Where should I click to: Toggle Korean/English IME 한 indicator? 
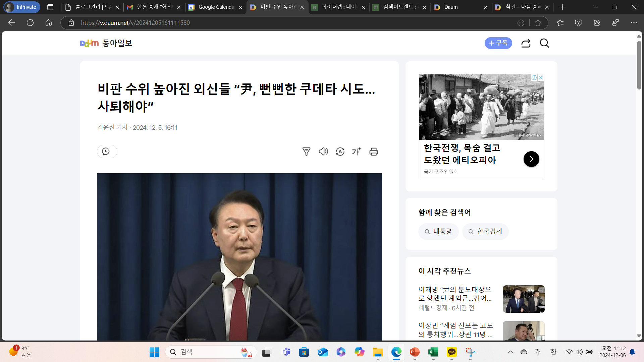pos(553,352)
